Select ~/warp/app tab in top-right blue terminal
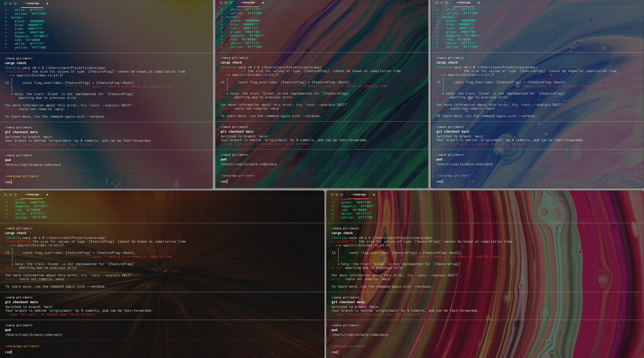 click(463, 3)
